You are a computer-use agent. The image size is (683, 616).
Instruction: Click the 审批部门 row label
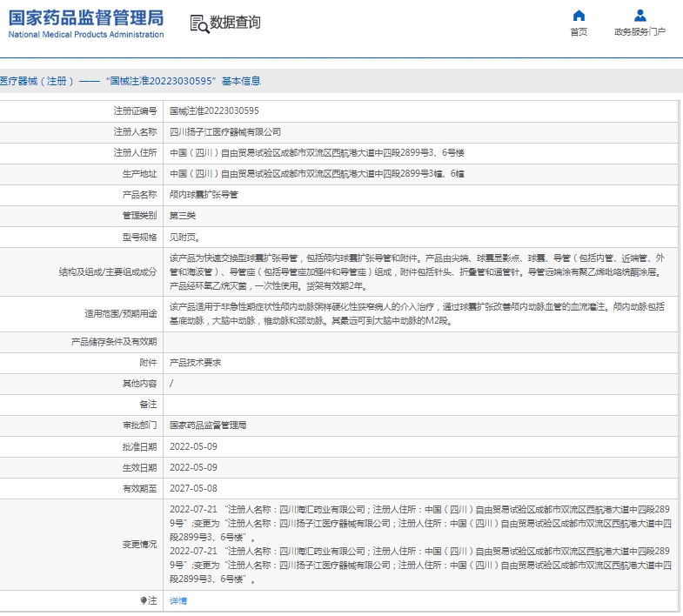tap(140, 425)
